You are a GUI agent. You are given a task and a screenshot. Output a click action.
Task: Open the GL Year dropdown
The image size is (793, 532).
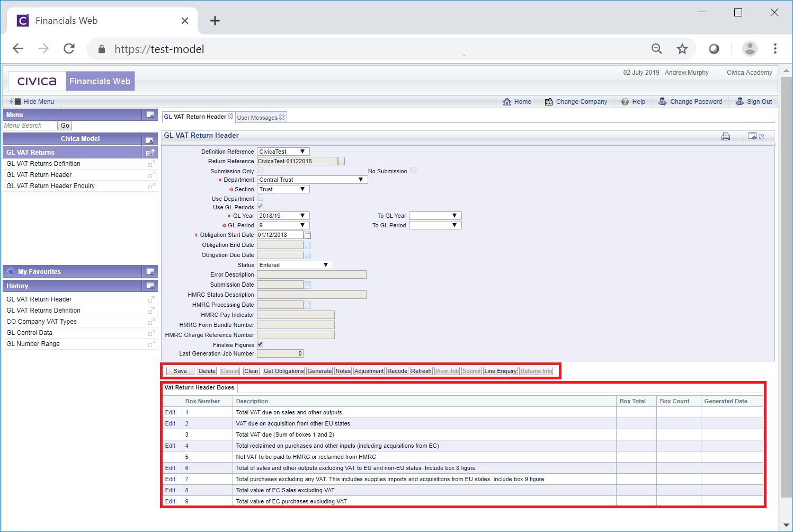pyautogui.click(x=283, y=216)
